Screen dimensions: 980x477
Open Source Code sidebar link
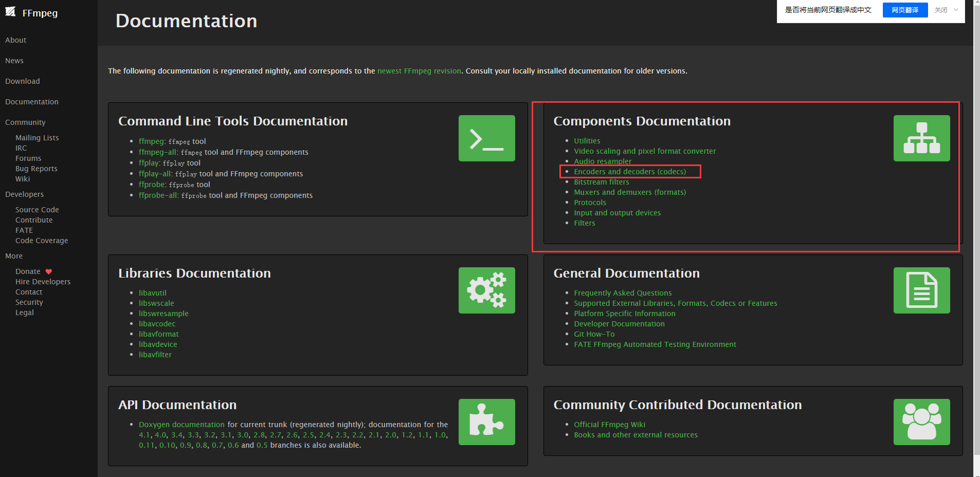click(x=37, y=210)
